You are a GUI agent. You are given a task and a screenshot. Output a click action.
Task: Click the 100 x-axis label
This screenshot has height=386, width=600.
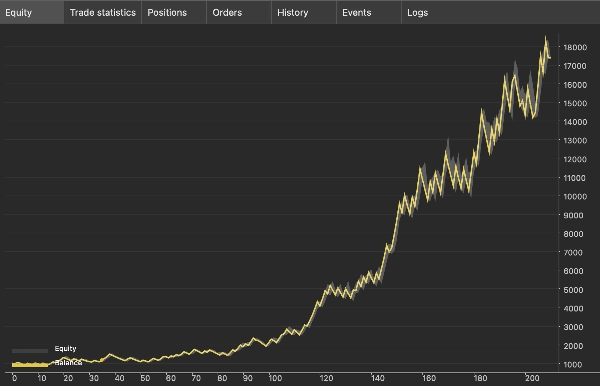(275, 378)
